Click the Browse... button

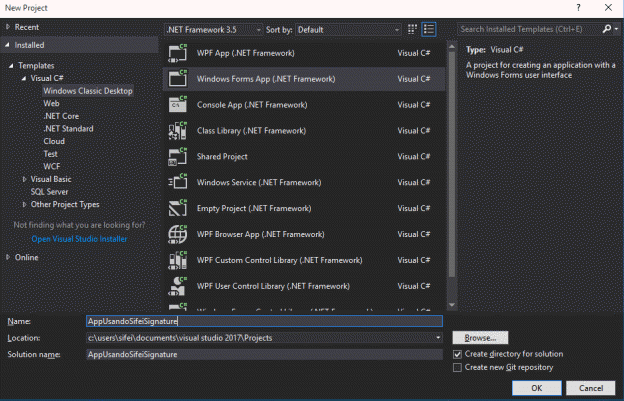pyautogui.click(x=480, y=338)
